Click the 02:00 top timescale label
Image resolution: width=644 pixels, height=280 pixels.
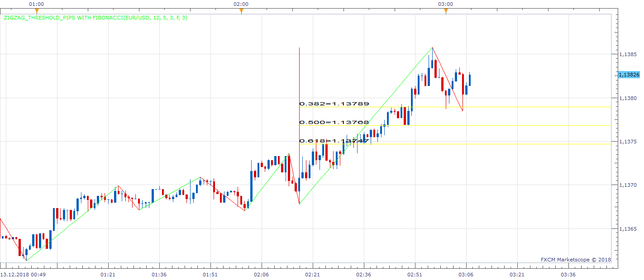(241, 4)
